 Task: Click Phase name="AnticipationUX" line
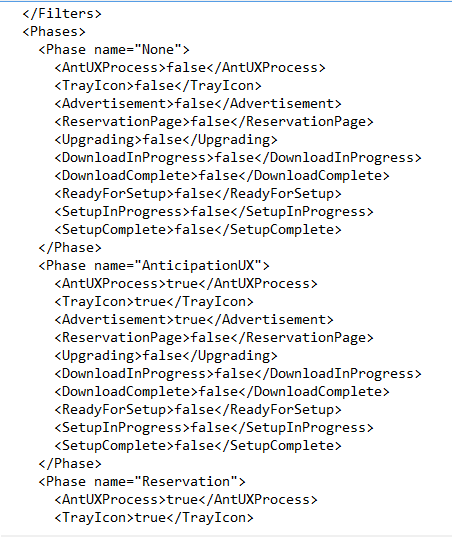point(154,266)
